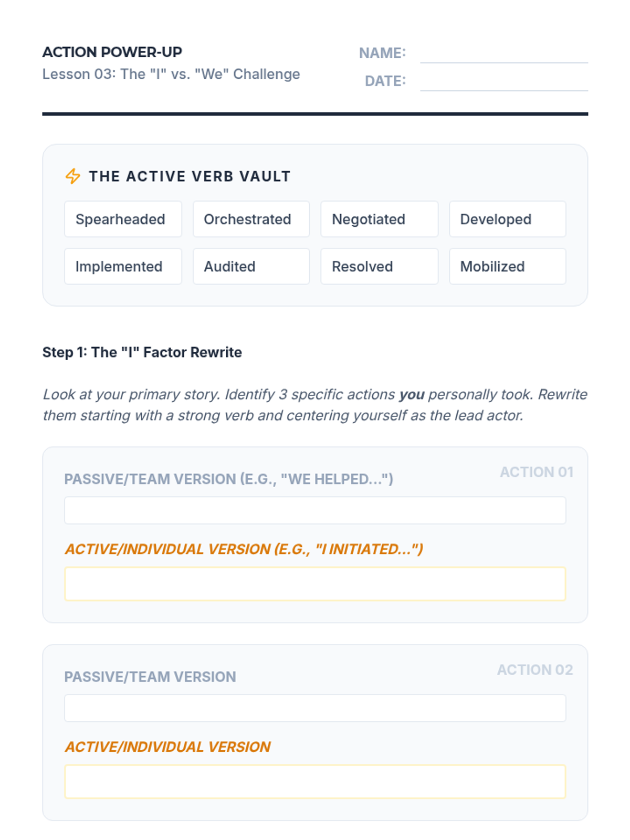This screenshot has width=630, height=840.
Task: Focus Action 01 active/individual version input
Action: pos(315,584)
